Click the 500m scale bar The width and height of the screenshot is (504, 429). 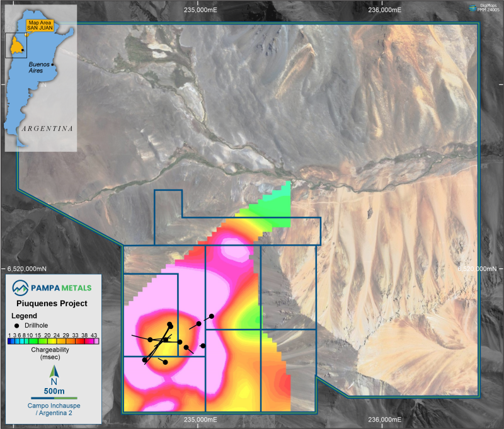[54, 398]
